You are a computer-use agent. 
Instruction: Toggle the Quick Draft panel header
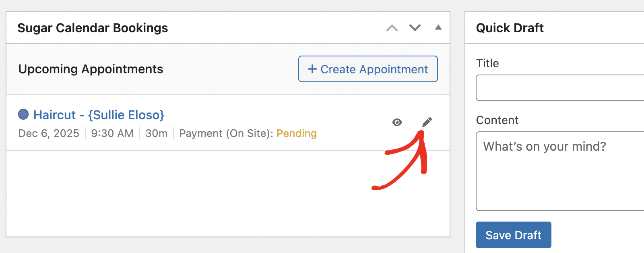[510, 28]
